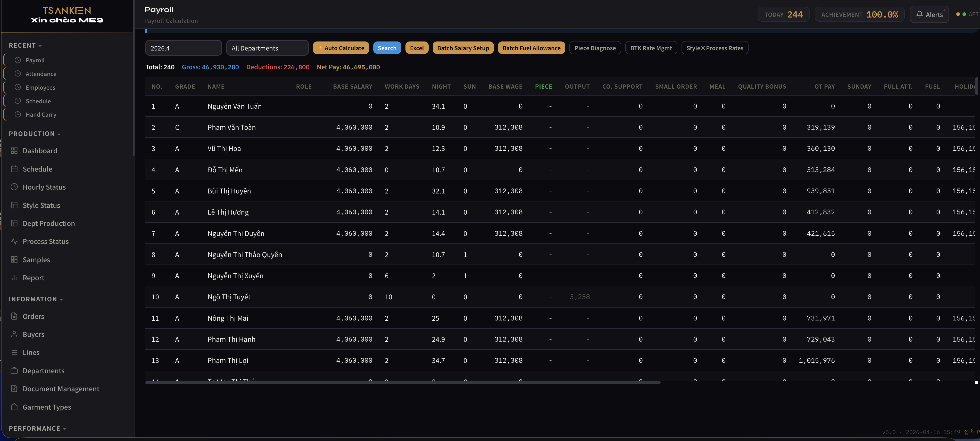
Task: Open the Document Management page
Action: point(61,388)
